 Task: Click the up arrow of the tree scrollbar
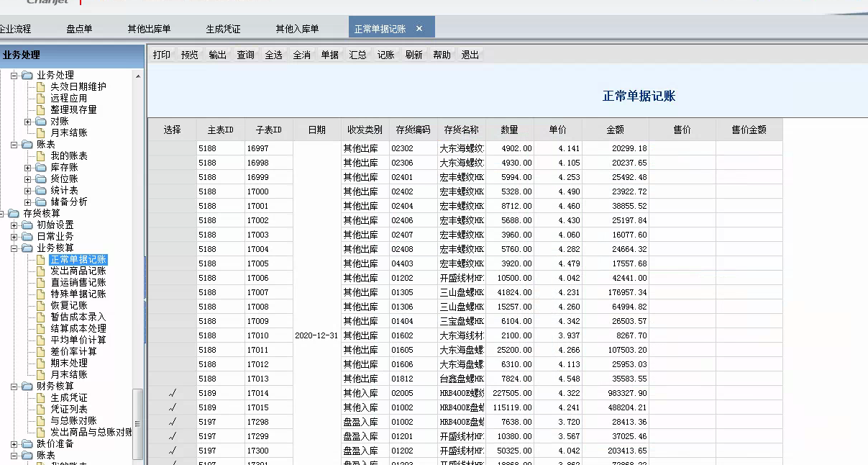click(x=138, y=75)
